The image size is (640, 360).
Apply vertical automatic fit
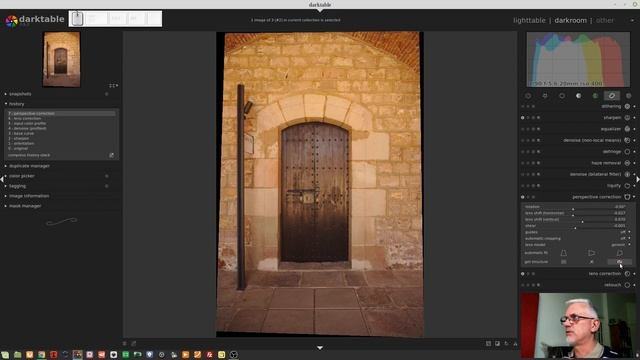pos(563,253)
